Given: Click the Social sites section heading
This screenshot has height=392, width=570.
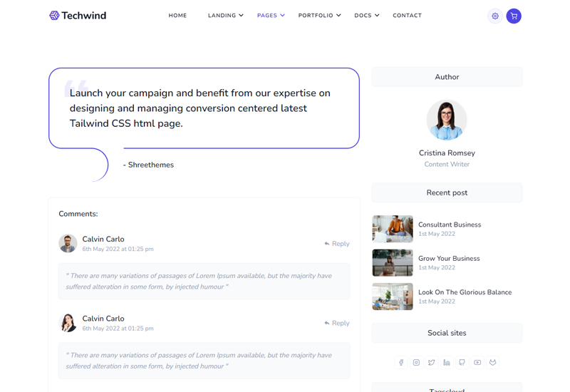Looking at the screenshot, I should point(447,333).
